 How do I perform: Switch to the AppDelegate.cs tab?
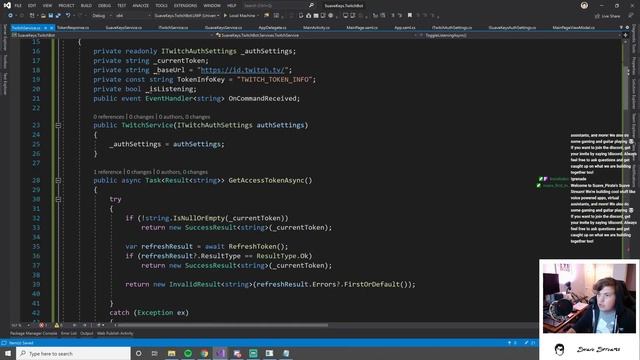272,28
